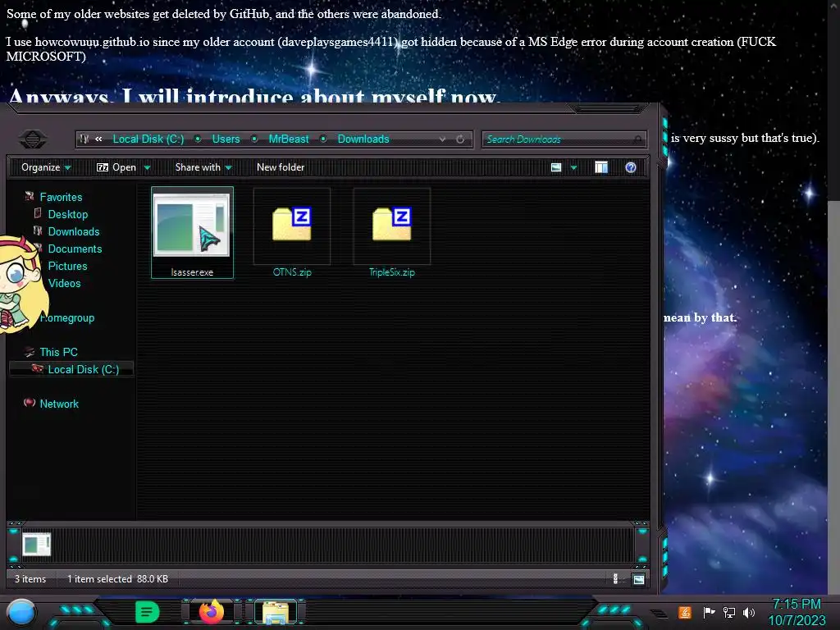Screen dimensions: 840x630
Task: Click the orange Java tray icon
Action: point(685,612)
